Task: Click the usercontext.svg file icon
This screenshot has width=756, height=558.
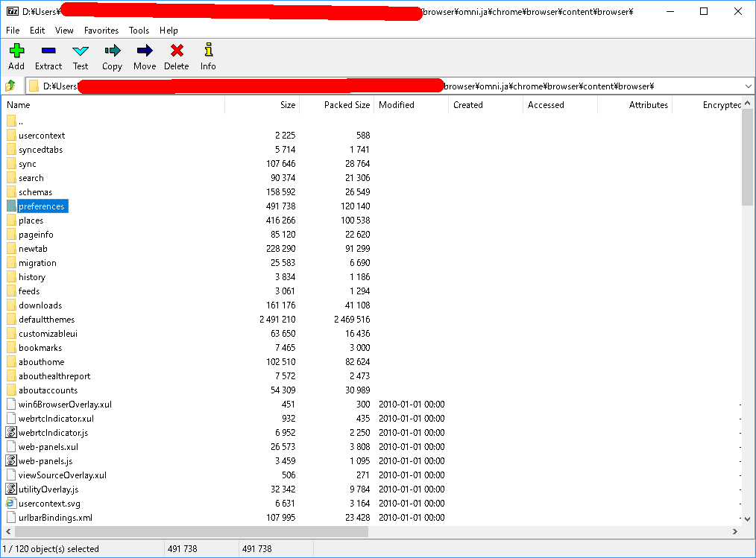Action: 10,503
